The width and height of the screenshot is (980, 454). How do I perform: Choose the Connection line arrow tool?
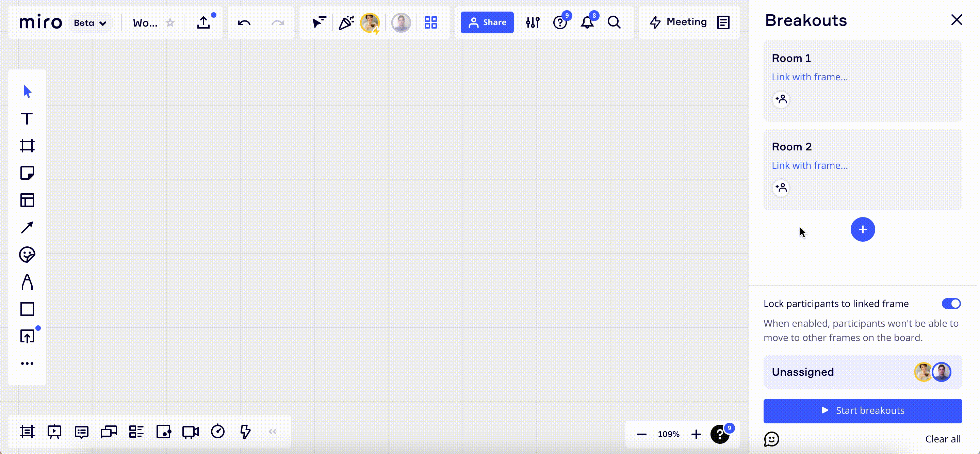[27, 228]
